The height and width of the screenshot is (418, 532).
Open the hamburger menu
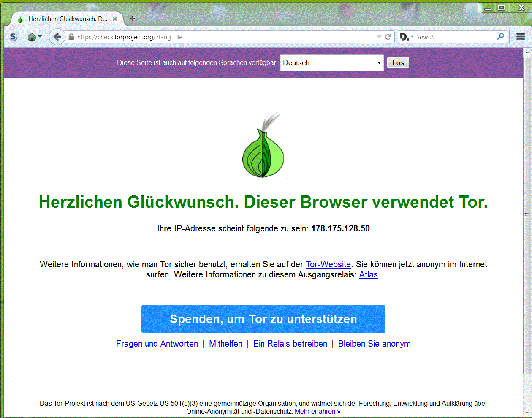[521, 37]
